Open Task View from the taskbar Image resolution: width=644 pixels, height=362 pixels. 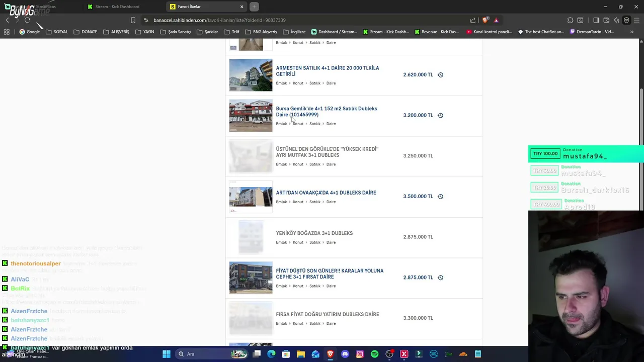(x=257, y=354)
